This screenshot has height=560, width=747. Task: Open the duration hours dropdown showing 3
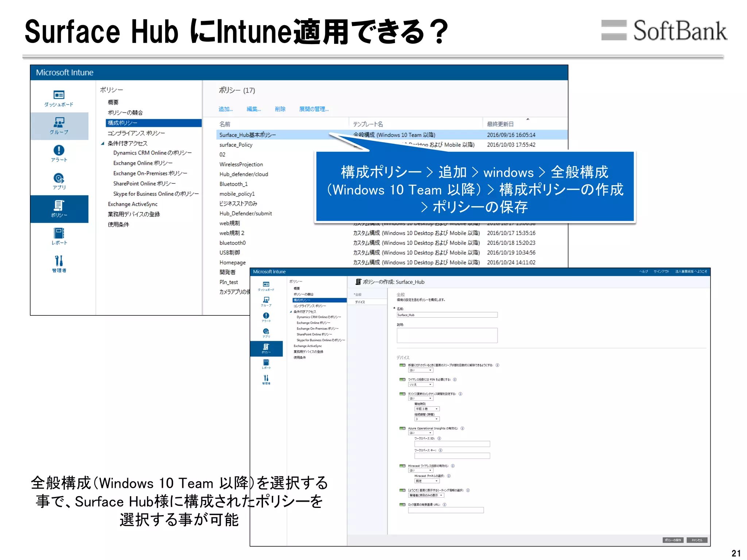click(x=427, y=419)
